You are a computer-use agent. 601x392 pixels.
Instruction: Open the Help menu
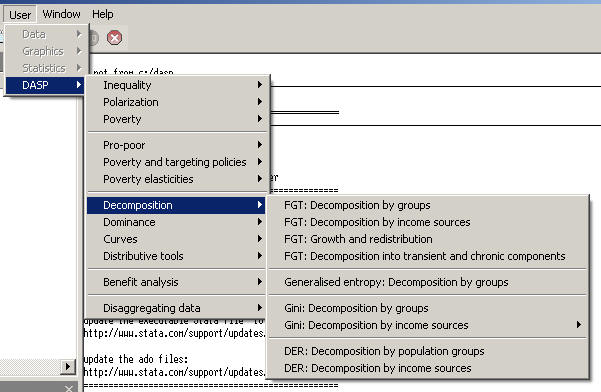103,14
